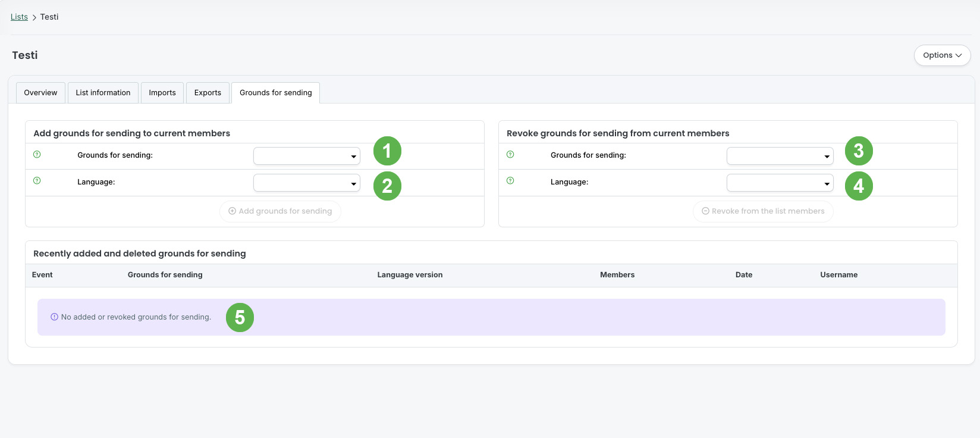Select the Grounds for sending tab

pos(276,93)
